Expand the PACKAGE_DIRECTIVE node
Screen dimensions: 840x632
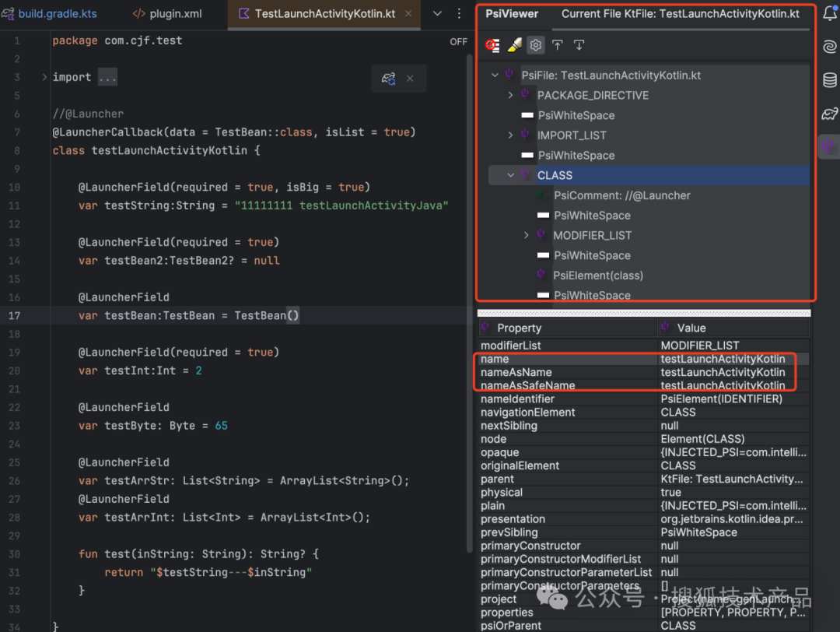click(510, 96)
